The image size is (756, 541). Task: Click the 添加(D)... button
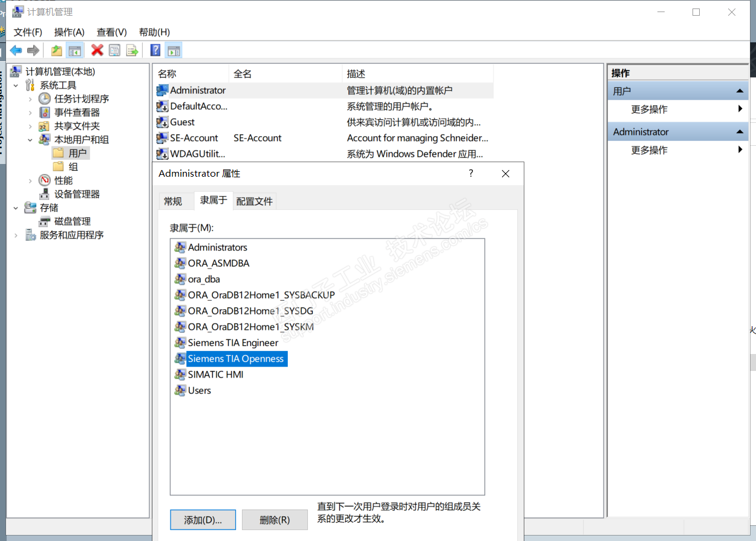click(203, 520)
